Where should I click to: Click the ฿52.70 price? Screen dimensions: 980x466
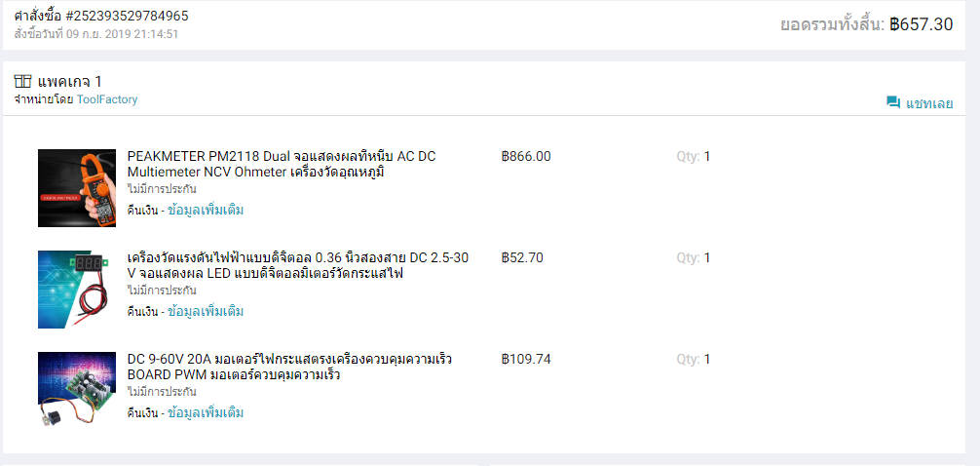pos(522,257)
